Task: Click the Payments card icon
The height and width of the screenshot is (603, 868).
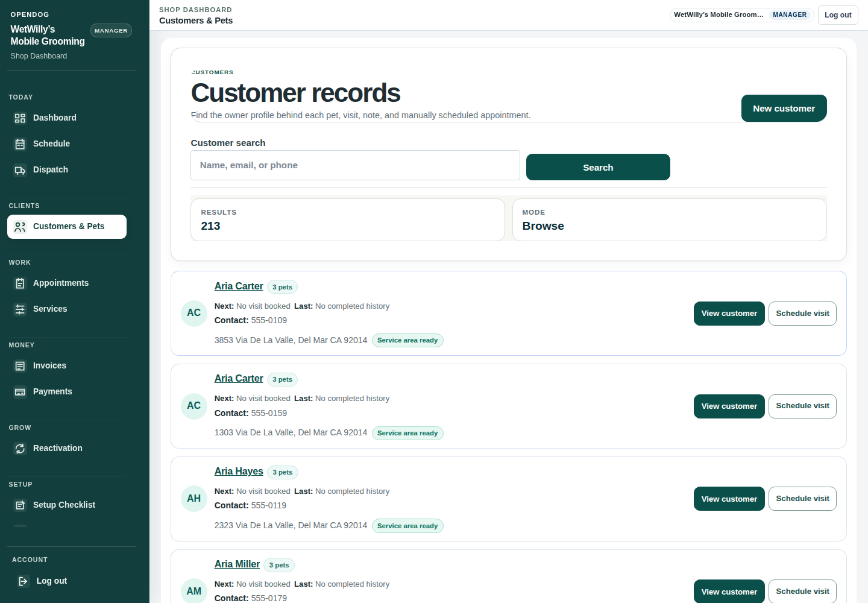Action: coord(20,392)
